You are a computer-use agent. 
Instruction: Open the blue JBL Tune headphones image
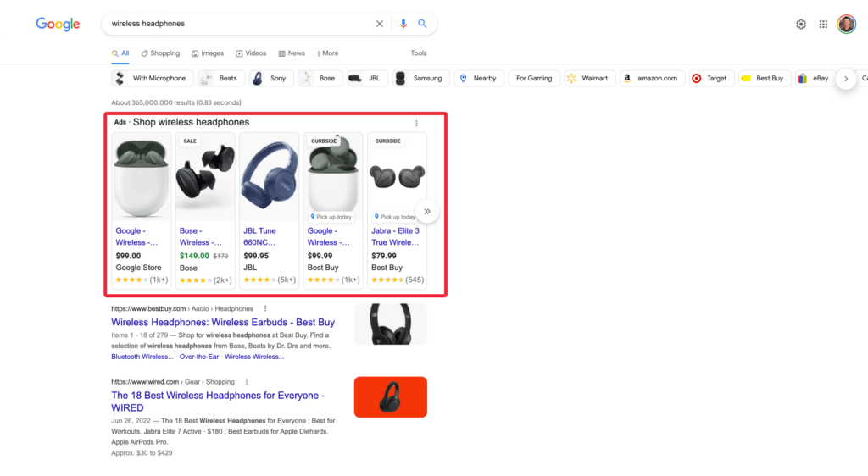269,177
